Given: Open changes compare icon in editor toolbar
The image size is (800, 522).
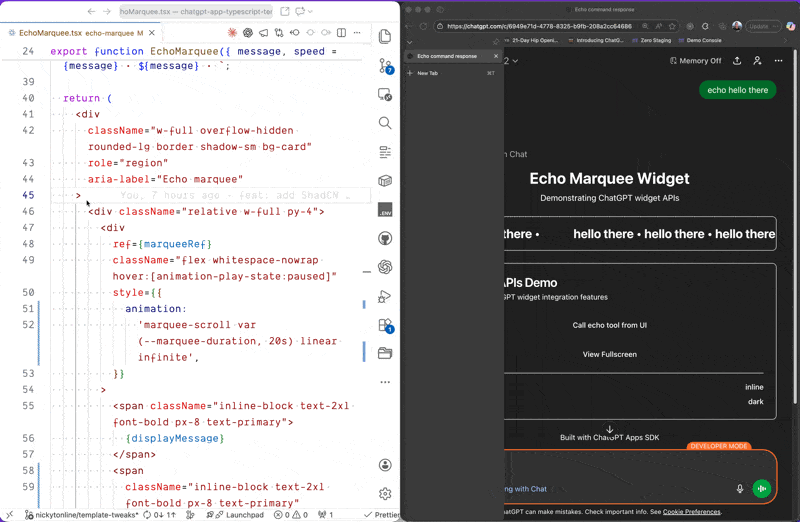Looking at the screenshot, I should click(x=279, y=33).
